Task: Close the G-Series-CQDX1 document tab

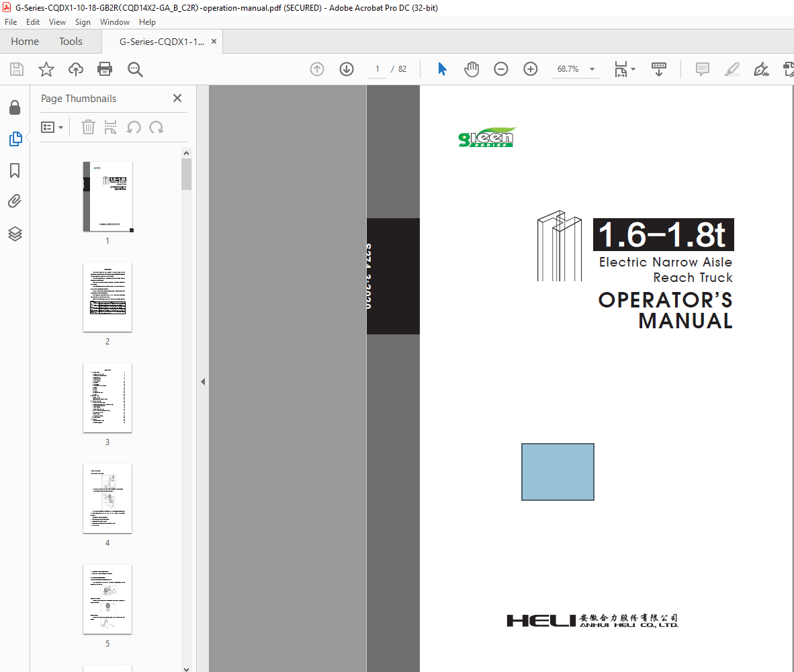Action: click(x=214, y=42)
